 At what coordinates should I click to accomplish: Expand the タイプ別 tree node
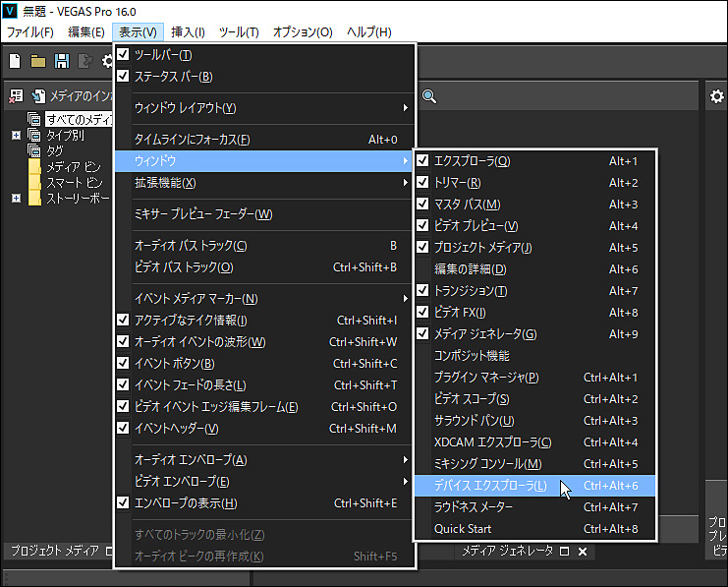[x=17, y=136]
